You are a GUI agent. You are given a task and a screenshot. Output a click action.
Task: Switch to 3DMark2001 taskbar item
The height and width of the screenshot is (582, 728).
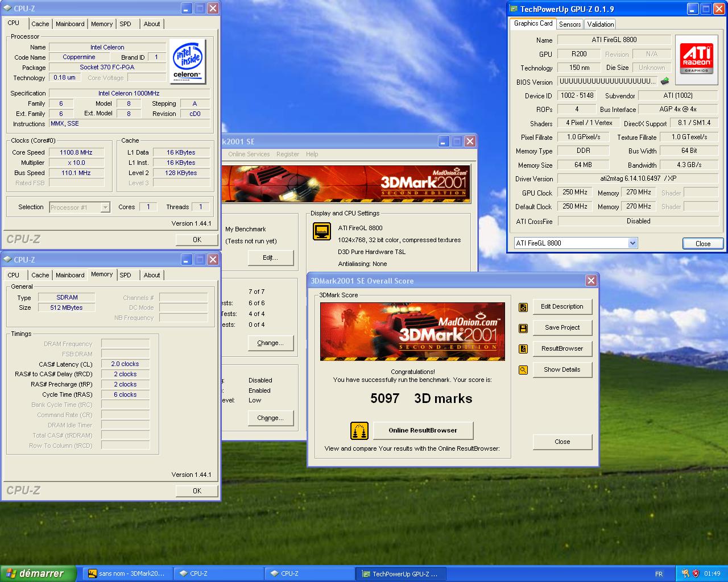(x=127, y=573)
